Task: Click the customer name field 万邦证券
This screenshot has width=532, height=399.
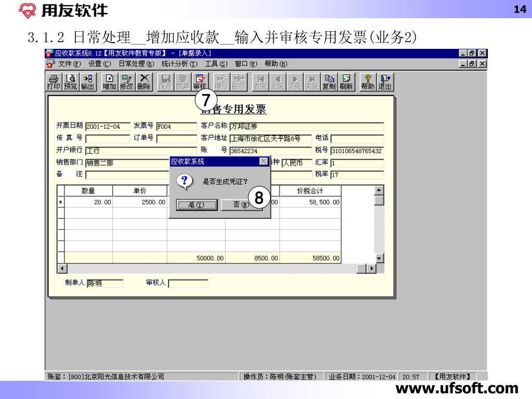Action: tap(307, 127)
